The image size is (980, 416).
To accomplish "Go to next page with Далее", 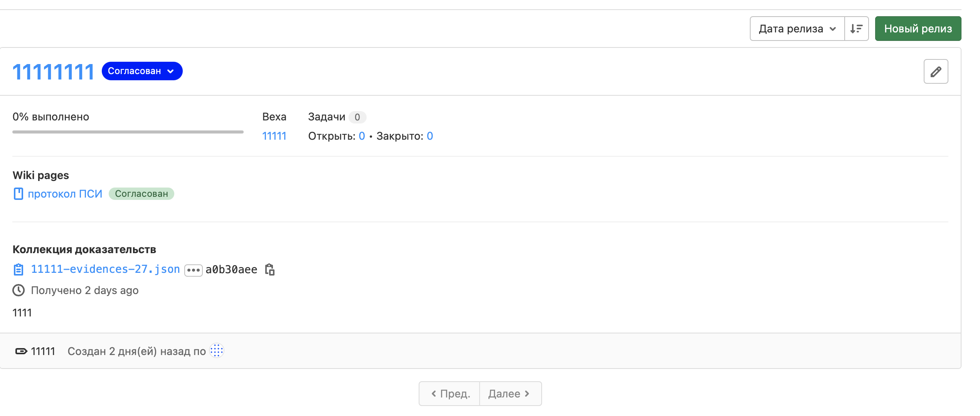I will click(x=510, y=394).
